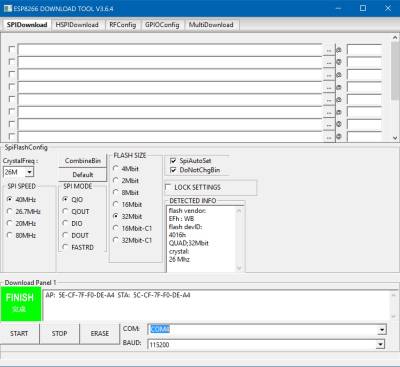This screenshot has width=400, height=367.
Task: Choose 32Mbit flash size
Action: pos(127,216)
